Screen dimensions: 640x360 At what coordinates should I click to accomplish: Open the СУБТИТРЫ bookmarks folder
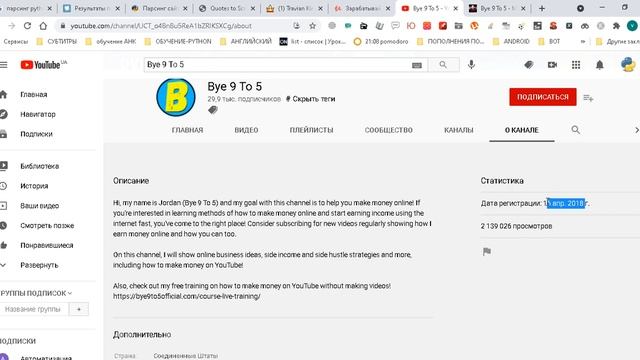(57, 41)
